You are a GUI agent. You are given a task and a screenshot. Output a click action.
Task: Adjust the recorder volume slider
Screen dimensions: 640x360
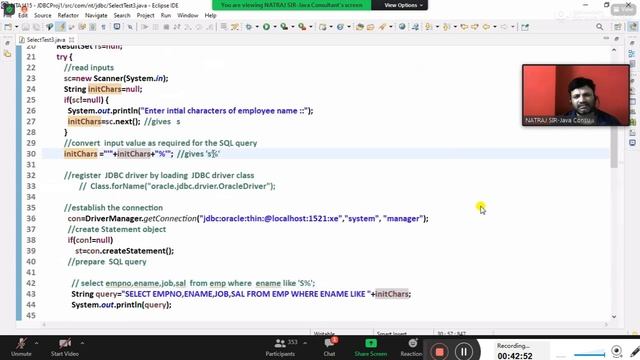click(589, 354)
